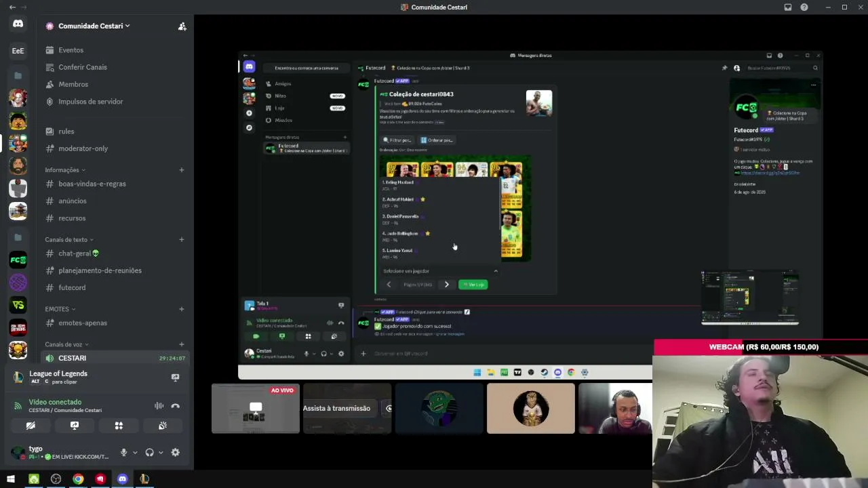Open the VS server icon in sidebar
This screenshot has width=868, height=488.
(18, 305)
